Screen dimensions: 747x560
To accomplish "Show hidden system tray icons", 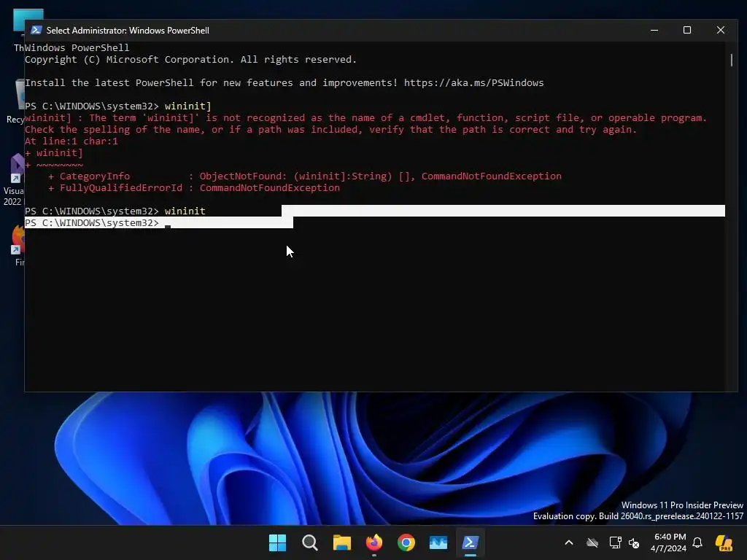I will (569, 542).
